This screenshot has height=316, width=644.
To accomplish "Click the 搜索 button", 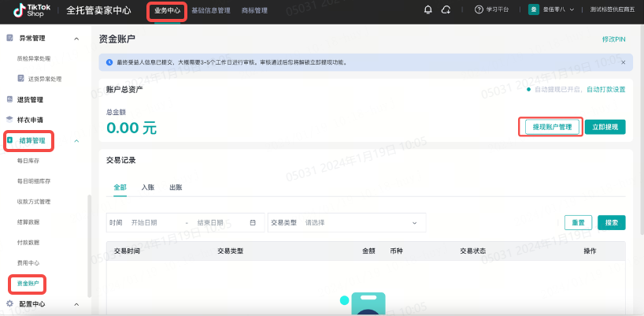I will pyautogui.click(x=612, y=222).
